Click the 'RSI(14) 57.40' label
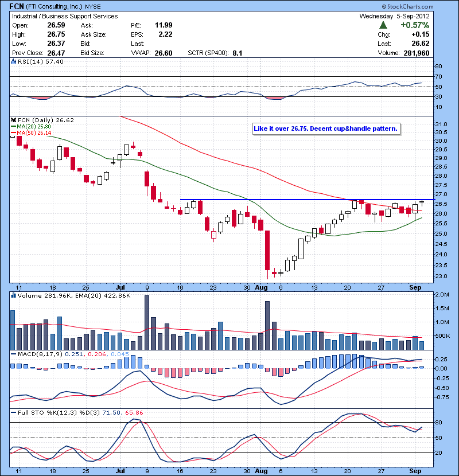This screenshot has height=476, width=459. tap(41, 61)
